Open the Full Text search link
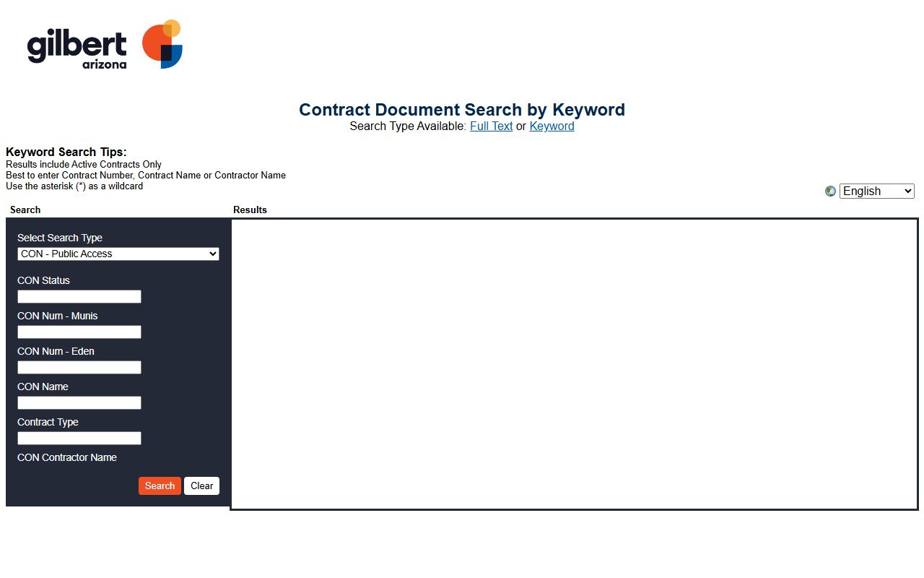This screenshot has height=578, width=924. coord(491,126)
